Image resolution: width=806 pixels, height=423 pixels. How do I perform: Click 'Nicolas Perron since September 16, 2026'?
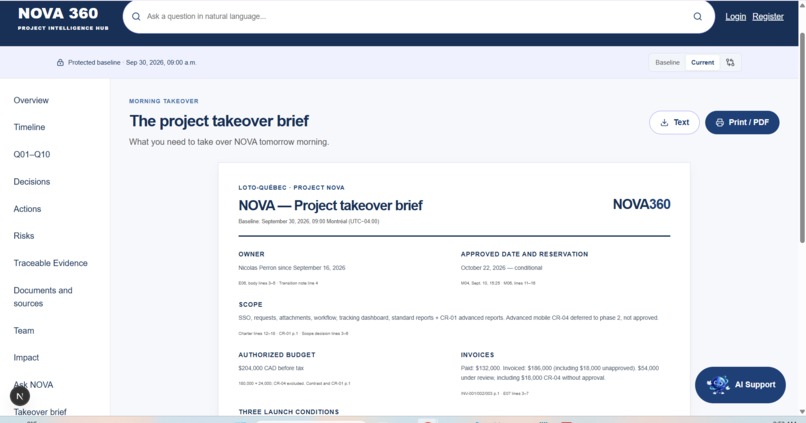(x=291, y=268)
